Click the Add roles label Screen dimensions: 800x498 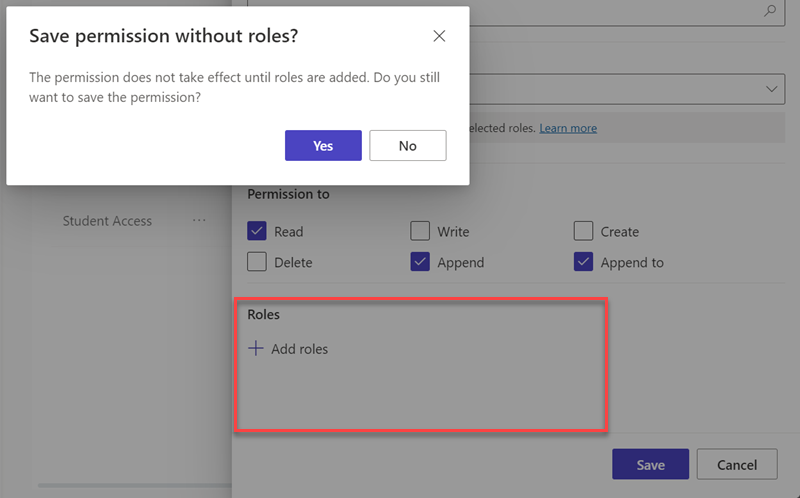tap(299, 349)
